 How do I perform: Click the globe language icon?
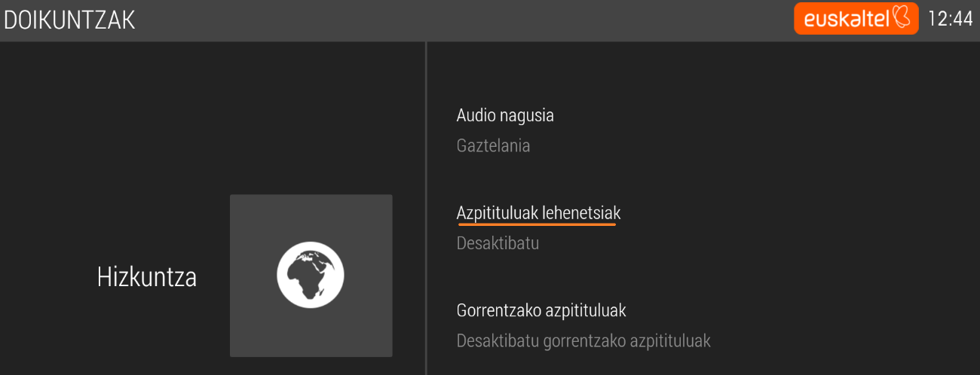click(x=311, y=276)
